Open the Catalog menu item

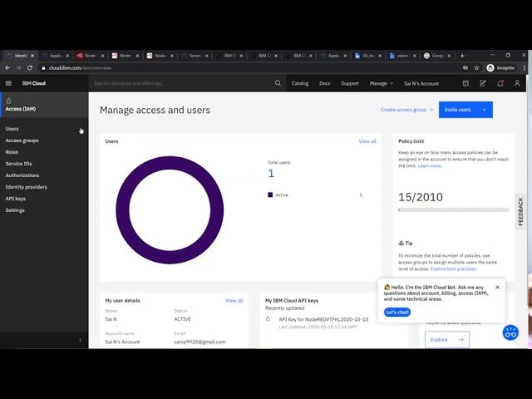300,83
